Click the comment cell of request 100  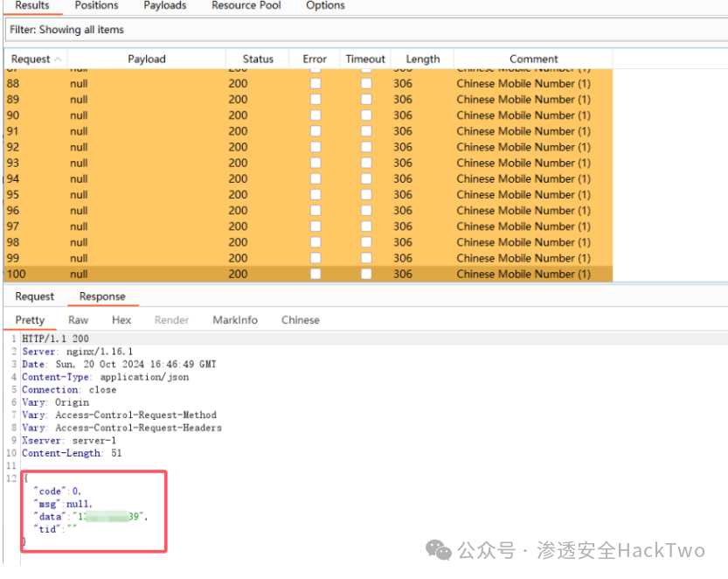tap(523, 274)
